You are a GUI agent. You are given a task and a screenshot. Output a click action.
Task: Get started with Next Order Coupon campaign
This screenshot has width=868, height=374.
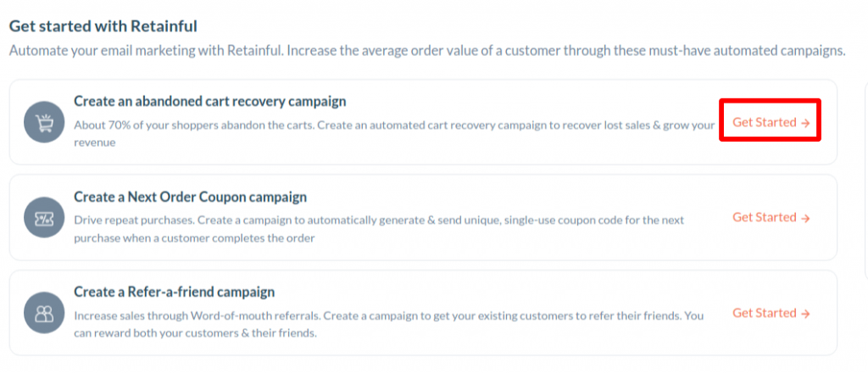pyautogui.click(x=771, y=217)
